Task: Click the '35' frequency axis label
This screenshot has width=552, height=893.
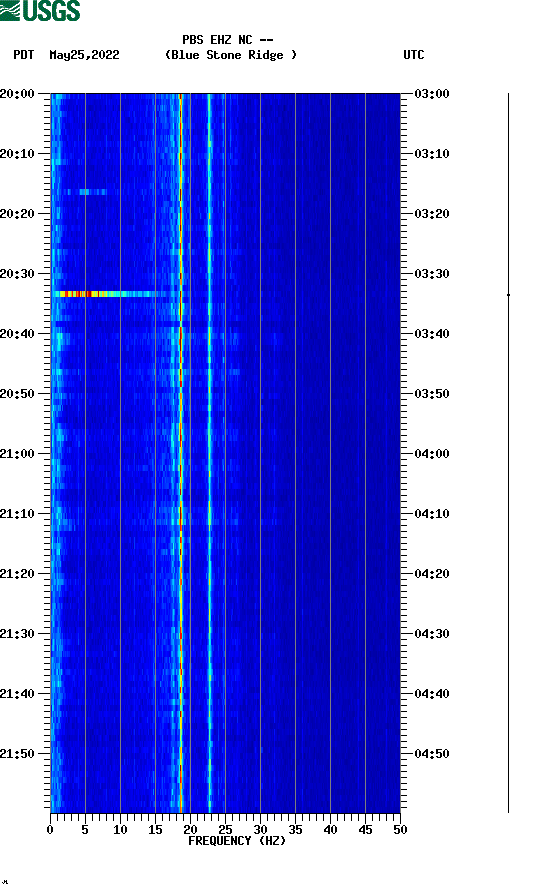Action: pyautogui.click(x=295, y=830)
